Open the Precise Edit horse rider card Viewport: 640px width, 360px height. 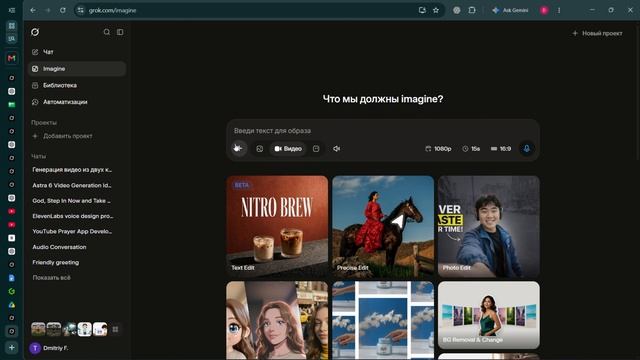click(x=383, y=227)
